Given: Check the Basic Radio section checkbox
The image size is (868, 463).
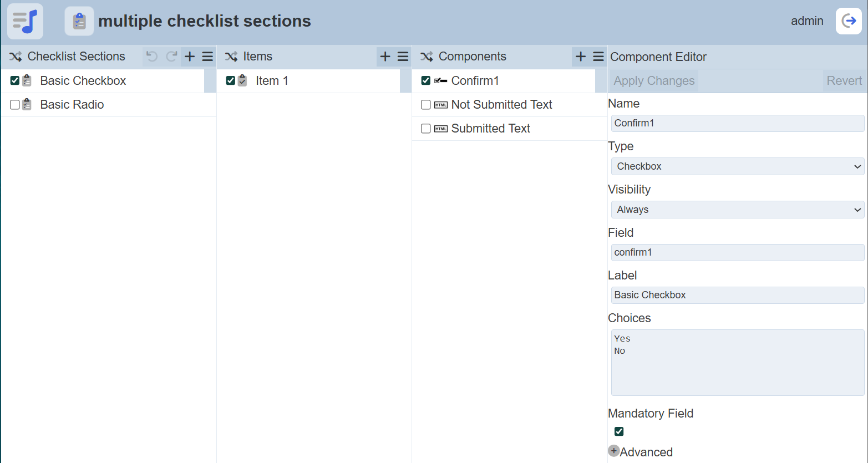Looking at the screenshot, I should tap(15, 105).
